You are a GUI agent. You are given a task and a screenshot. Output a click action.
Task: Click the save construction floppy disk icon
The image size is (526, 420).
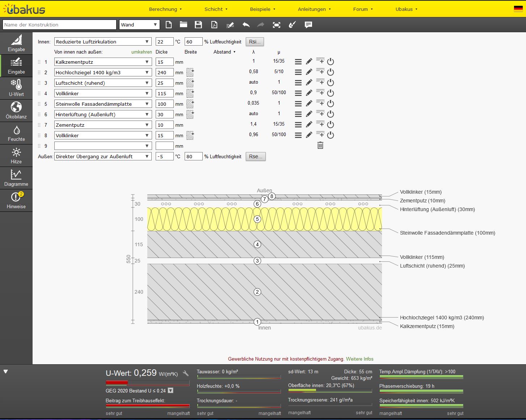[x=198, y=25]
